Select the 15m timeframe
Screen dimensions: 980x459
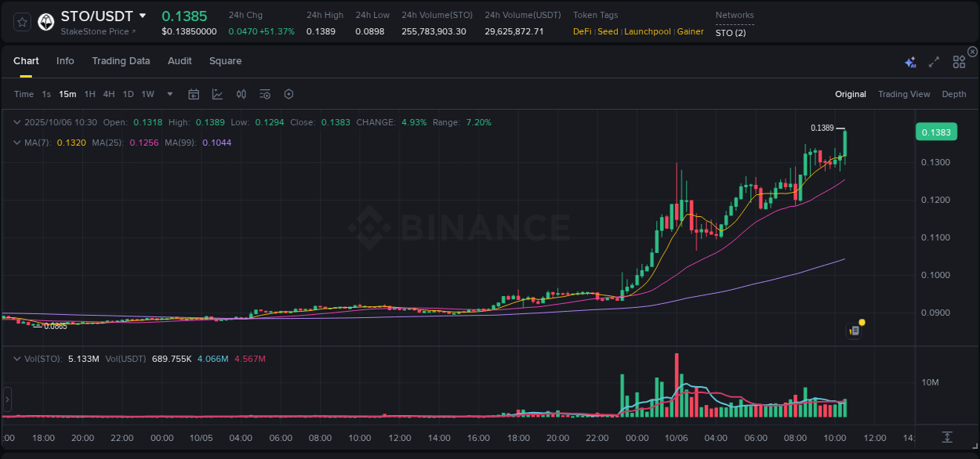click(x=67, y=94)
